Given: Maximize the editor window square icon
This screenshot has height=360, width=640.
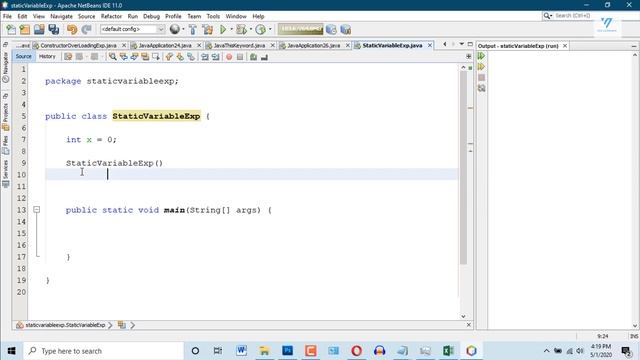Looking at the screenshot, I should 470,44.
